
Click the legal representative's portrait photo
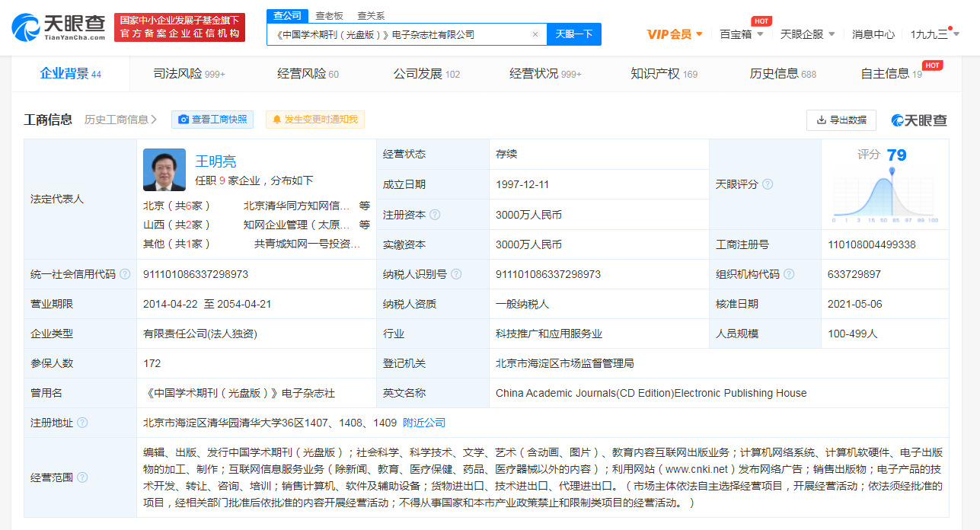[x=164, y=170]
